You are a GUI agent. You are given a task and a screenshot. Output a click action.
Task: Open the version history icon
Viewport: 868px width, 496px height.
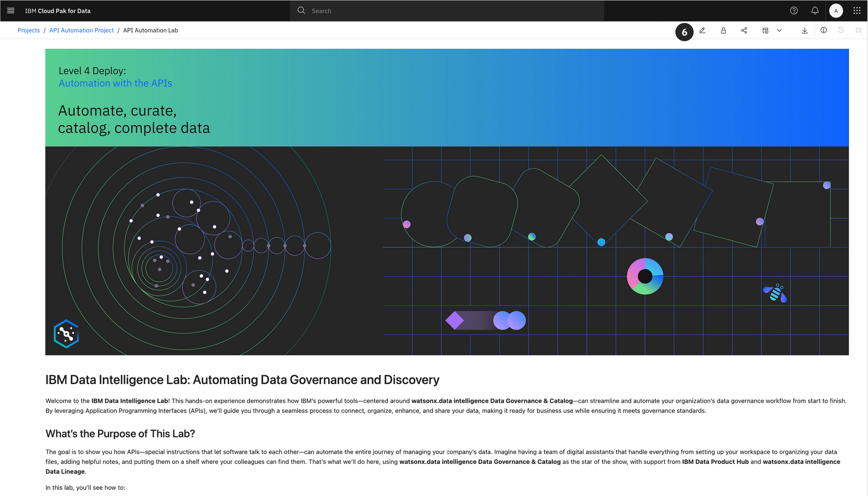(x=841, y=30)
